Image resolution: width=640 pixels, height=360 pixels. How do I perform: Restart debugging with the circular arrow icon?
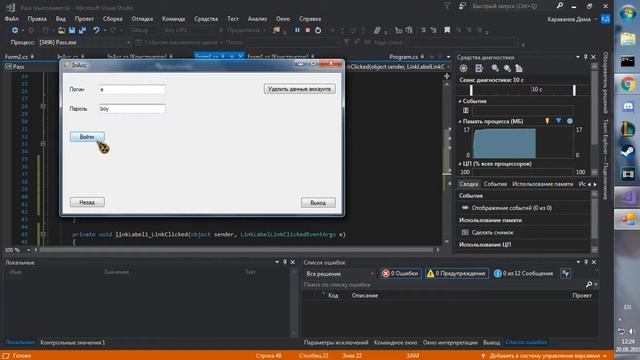(x=318, y=30)
